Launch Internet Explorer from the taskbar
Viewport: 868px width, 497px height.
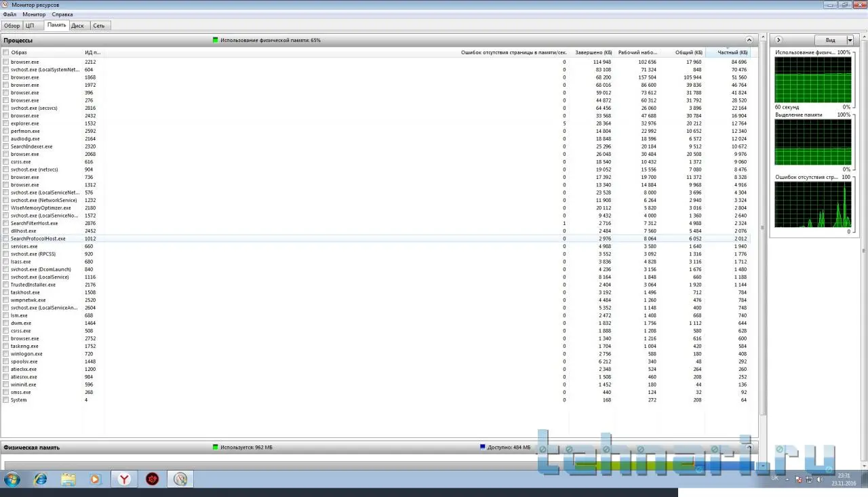click(x=41, y=479)
